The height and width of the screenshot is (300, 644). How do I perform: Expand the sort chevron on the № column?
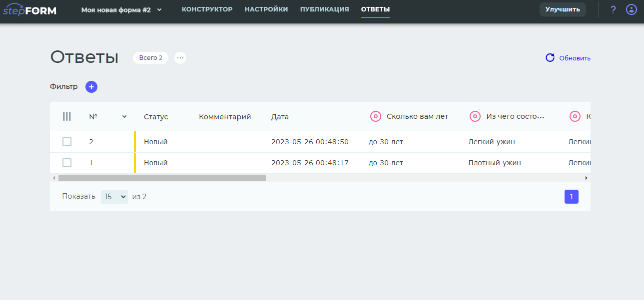coord(124,116)
